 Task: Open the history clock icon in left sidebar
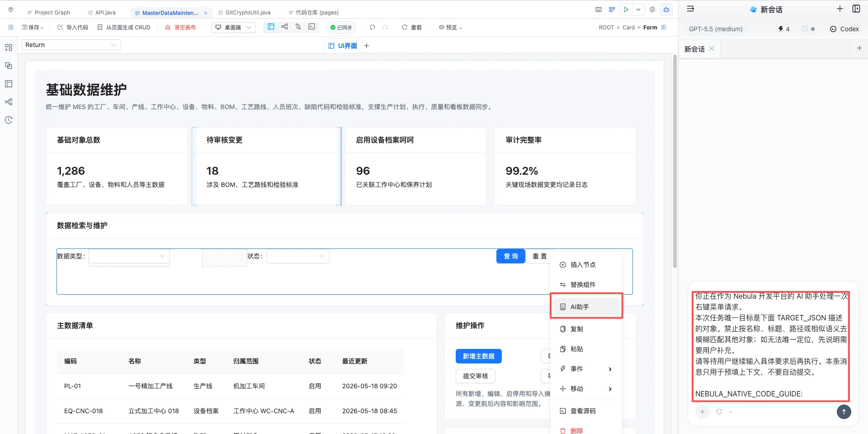click(x=9, y=120)
